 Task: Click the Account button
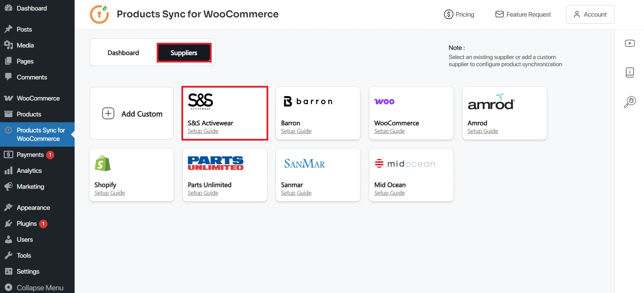tap(590, 14)
